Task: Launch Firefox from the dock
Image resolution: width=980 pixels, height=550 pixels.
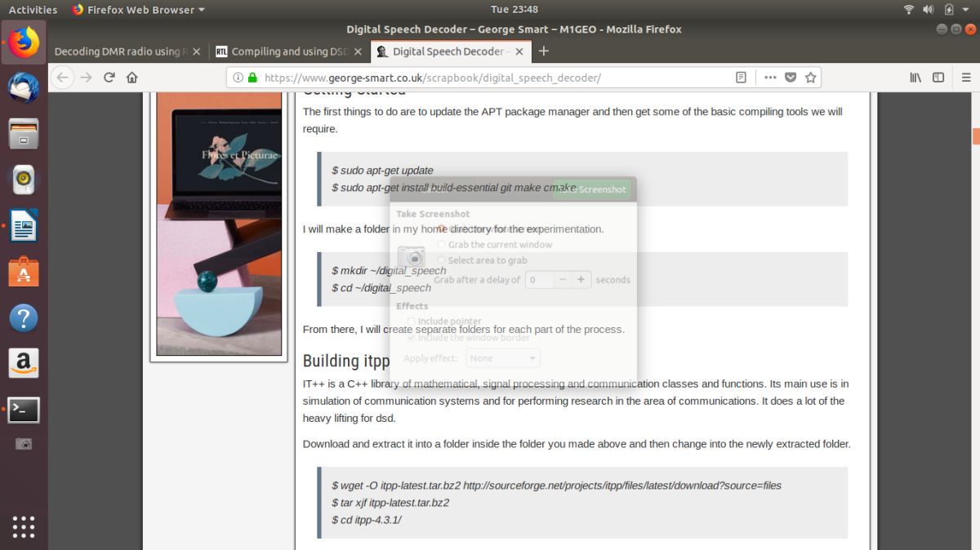Action: click(x=24, y=42)
